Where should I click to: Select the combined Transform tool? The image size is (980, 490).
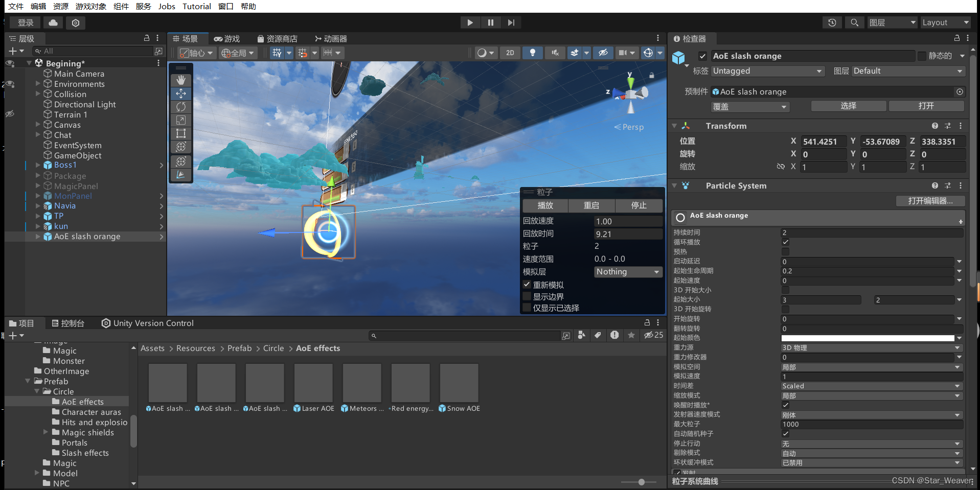[181, 147]
